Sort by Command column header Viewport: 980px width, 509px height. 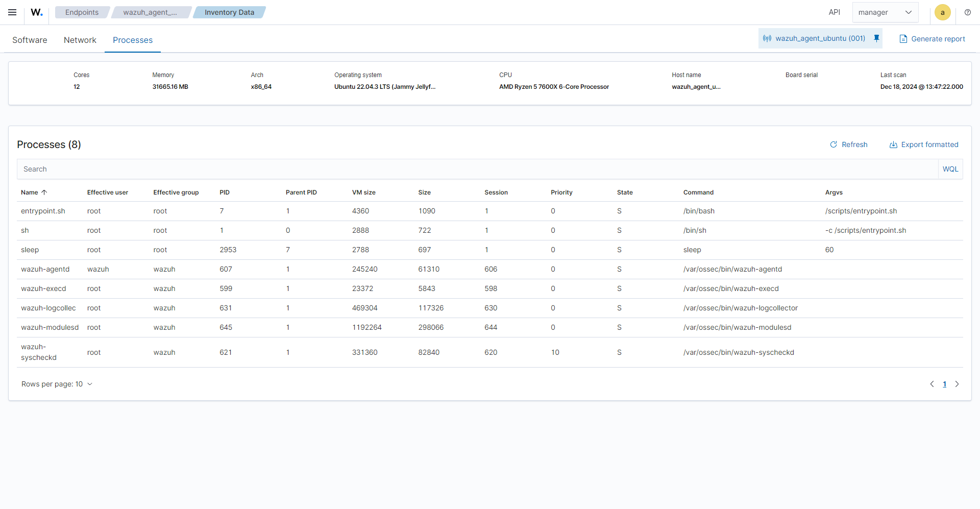click(698, 192)
